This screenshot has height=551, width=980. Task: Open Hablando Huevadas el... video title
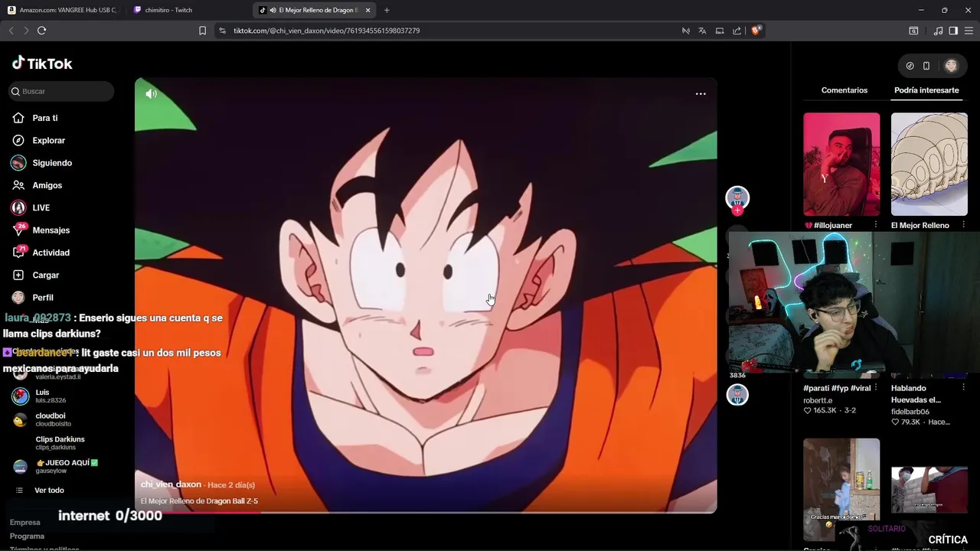point(916,393)
